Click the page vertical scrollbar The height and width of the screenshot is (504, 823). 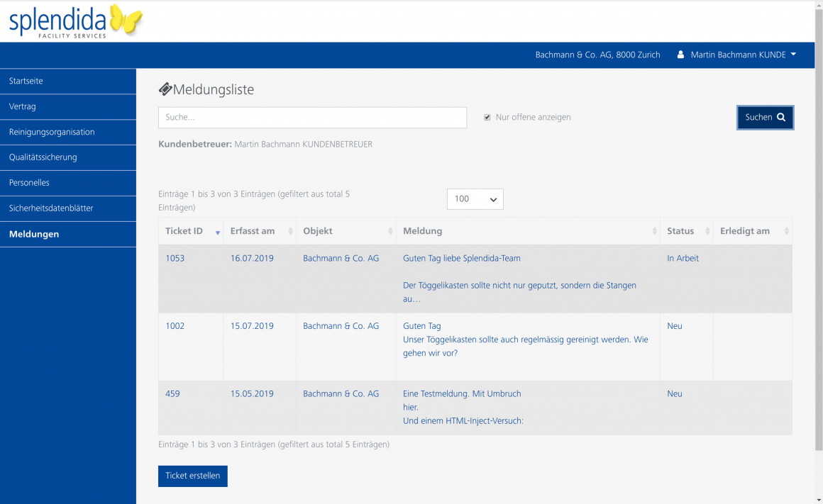(819, 230)
